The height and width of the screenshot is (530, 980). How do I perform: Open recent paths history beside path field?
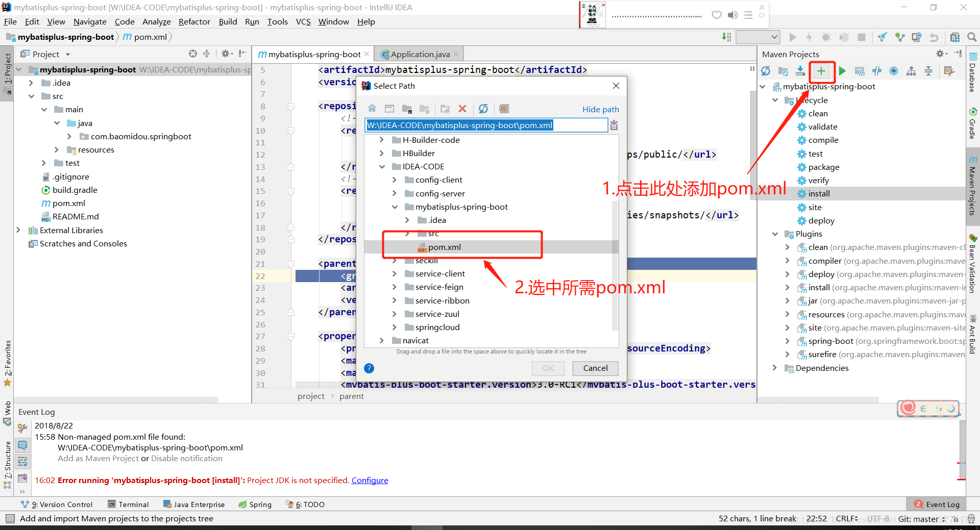tap(614, 125)
